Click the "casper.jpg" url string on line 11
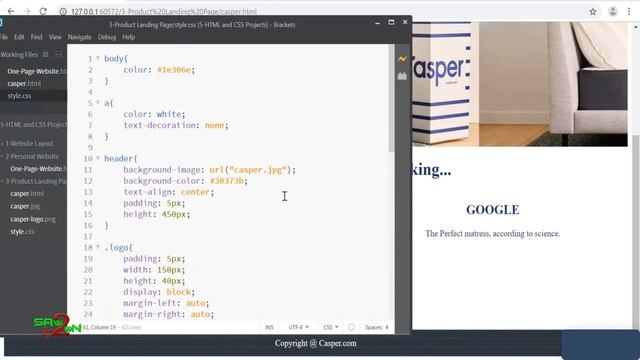The height and width of the screenshot is (360, 640). (258, 170)
